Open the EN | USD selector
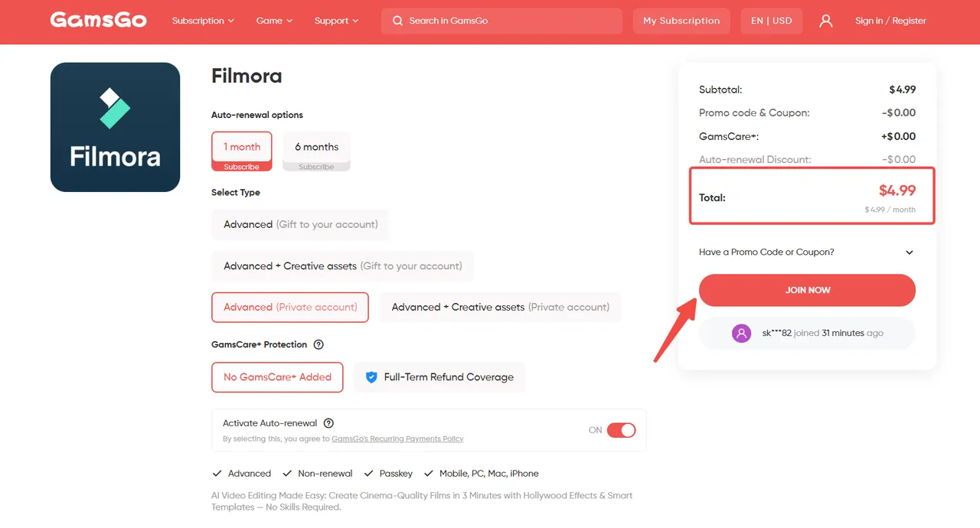980x528 pixels. coord(771,21)
